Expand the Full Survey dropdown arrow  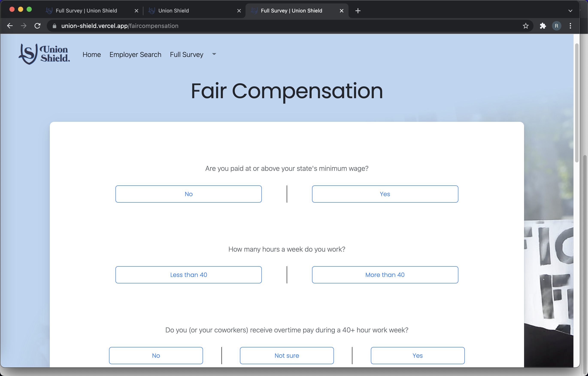coord(214,54)
